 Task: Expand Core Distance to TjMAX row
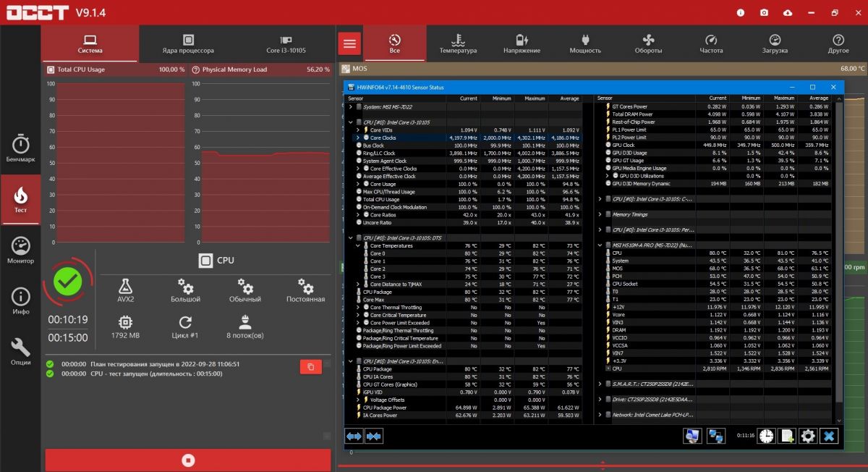[x=358, y=285]
